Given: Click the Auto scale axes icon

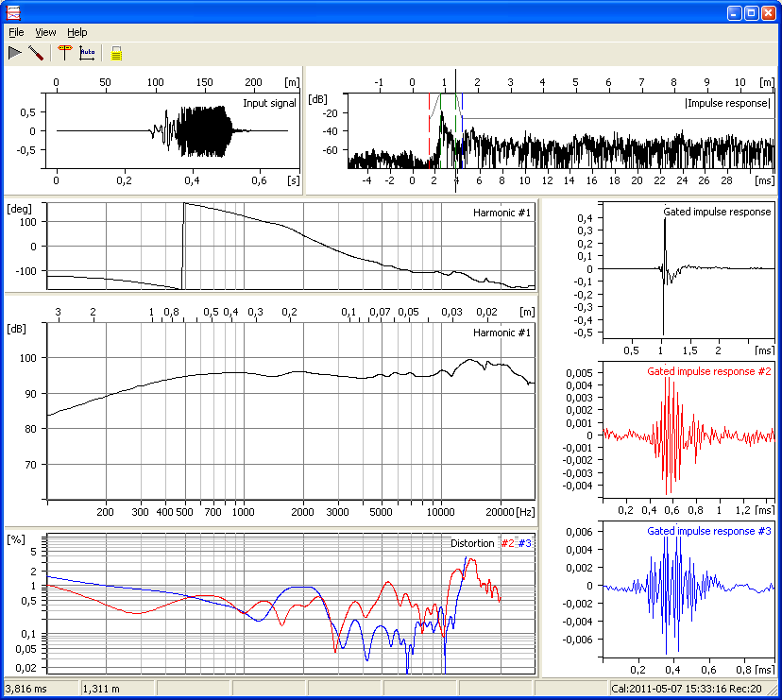Looking at the screenshot, I should [87, 53].
